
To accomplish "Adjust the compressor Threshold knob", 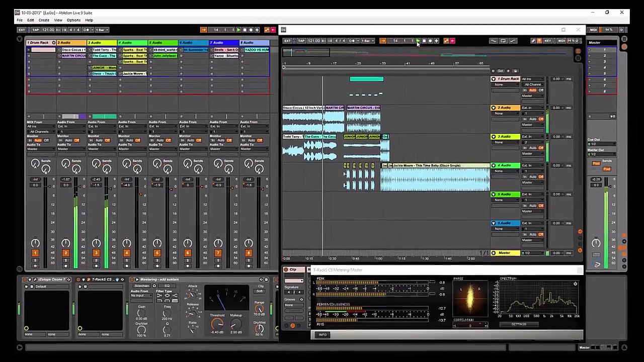I will pyautogui.click(x=217, y=324).
